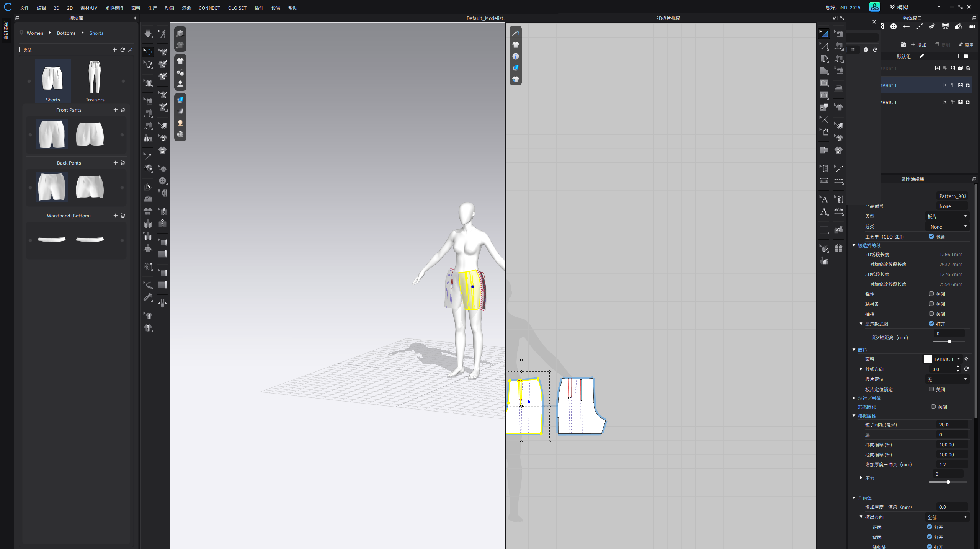Screen dimensions: 980x549
Task: Click the 距Z轴距离 slider
Action: (x=949, y=341)
